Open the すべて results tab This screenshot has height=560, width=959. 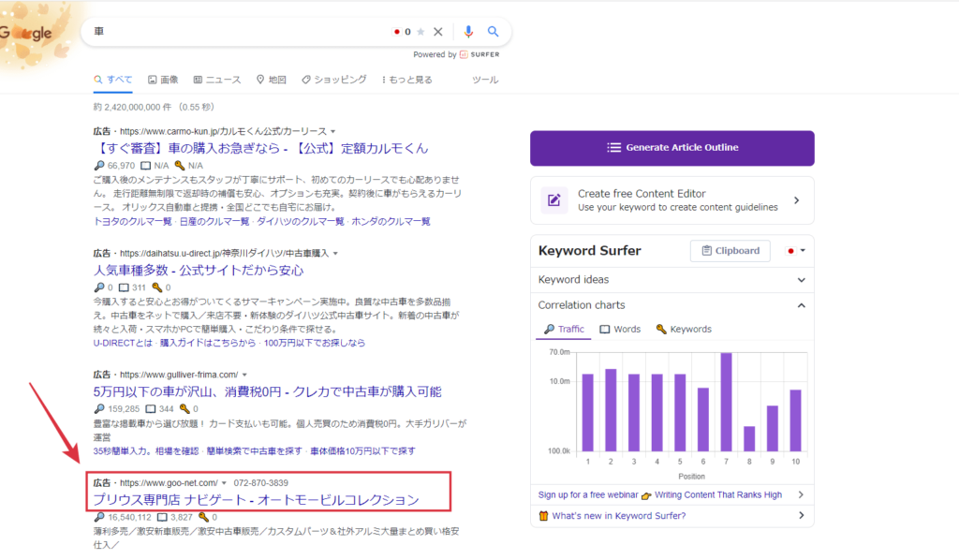coord(113,80)
